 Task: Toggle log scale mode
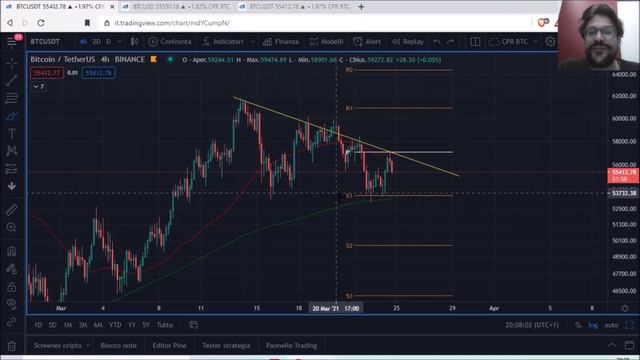coord(593,325)
